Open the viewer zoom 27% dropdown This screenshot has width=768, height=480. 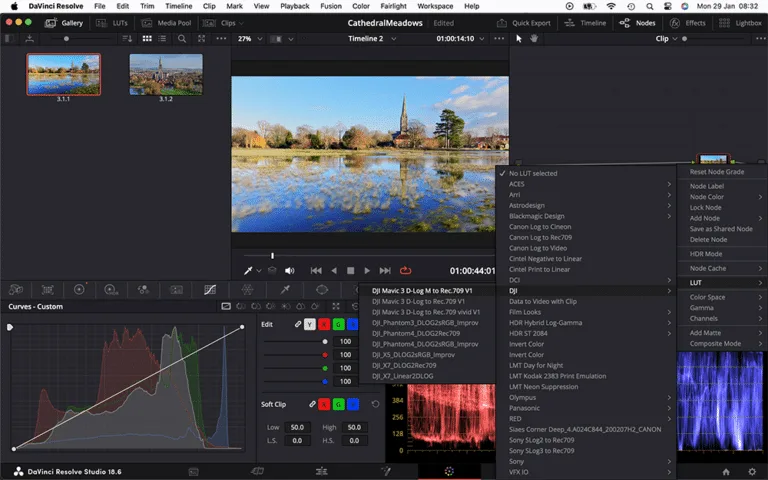(250, 38)
